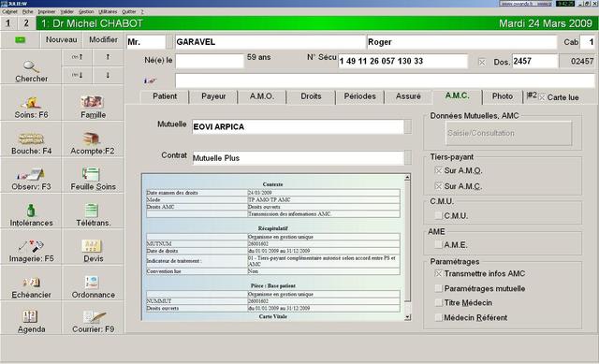The height and width of the screenshot is (364, 599).
Task: Switch to the Droits tab
Action: (x=311, y=96)
